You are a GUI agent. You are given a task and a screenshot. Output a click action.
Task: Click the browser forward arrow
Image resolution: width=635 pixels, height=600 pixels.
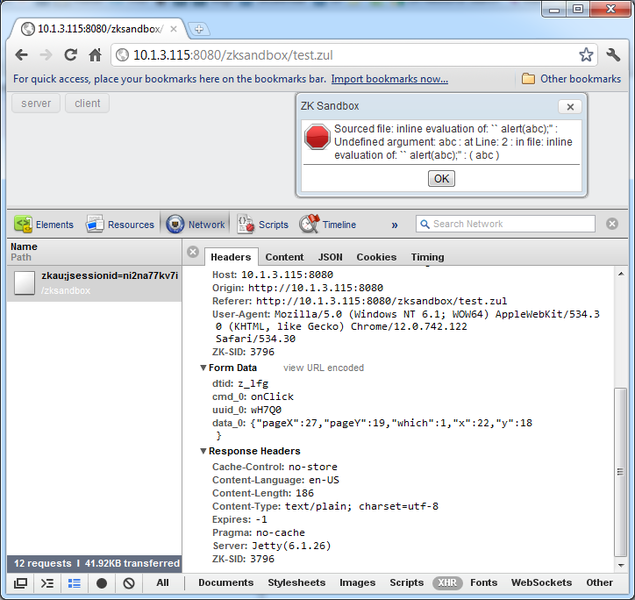pos(46,55)
